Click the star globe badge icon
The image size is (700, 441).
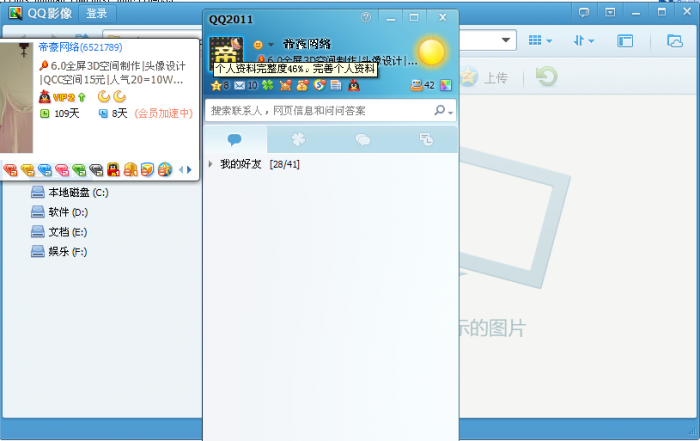(165, 169)
